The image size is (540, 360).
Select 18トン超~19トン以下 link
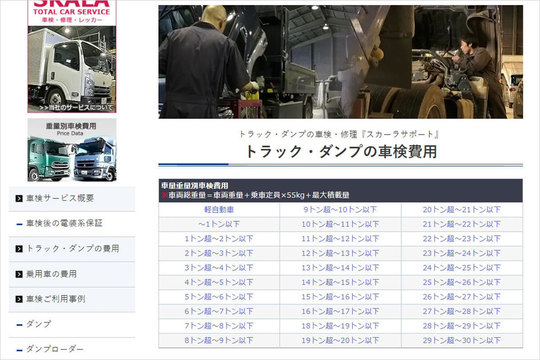coord(340,326)
